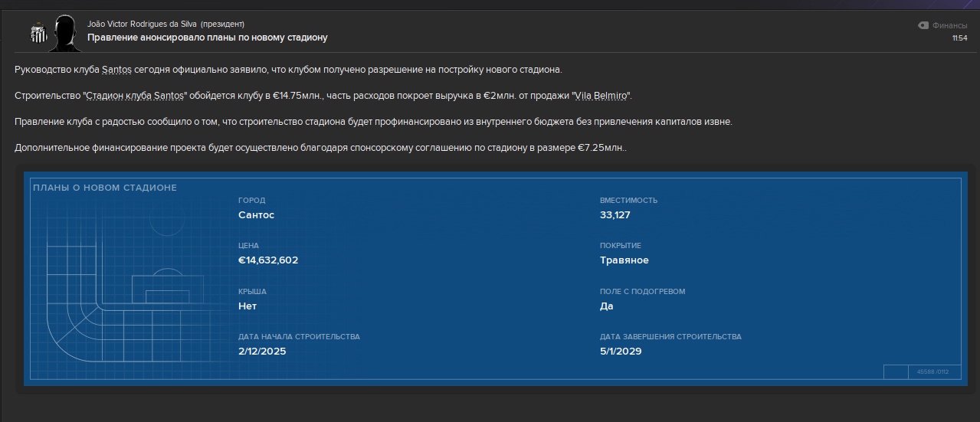980x422 pixels.
Task: Click the Финансы label
Action: (x=950, y=25)
